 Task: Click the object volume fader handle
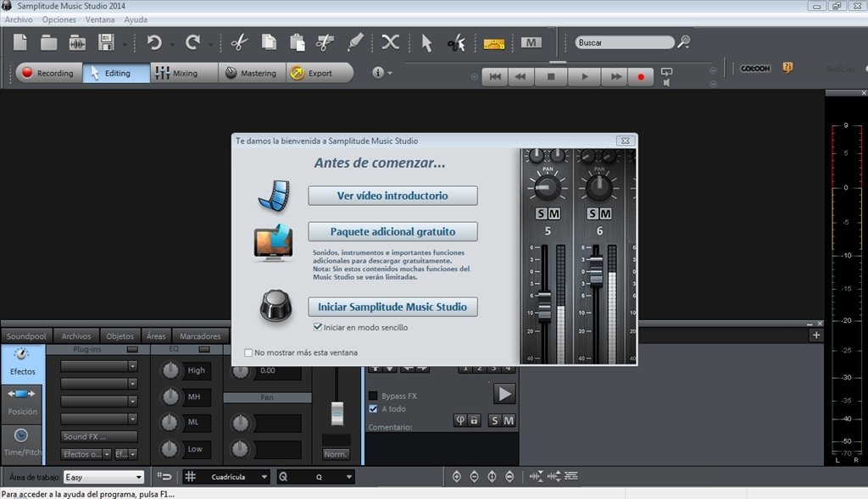click(337, 413)
